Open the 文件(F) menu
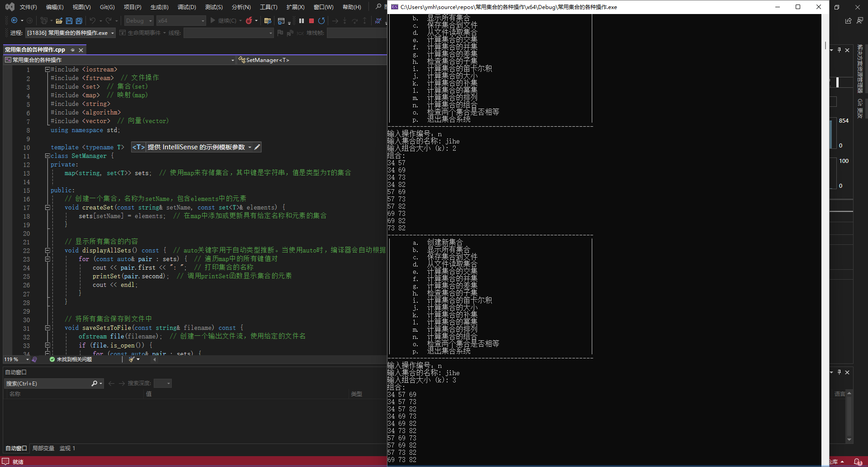This screenshot has height=467, width=868. pos(28,7)
